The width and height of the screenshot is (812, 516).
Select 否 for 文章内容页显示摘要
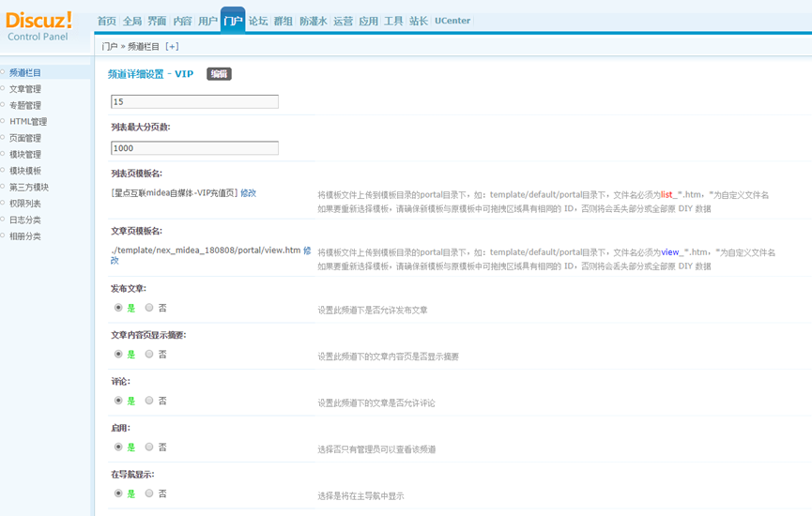149,354
